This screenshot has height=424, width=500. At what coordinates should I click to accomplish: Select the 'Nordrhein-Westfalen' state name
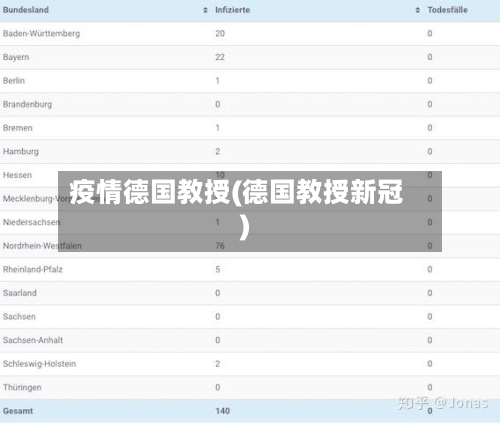click(42, 246)
